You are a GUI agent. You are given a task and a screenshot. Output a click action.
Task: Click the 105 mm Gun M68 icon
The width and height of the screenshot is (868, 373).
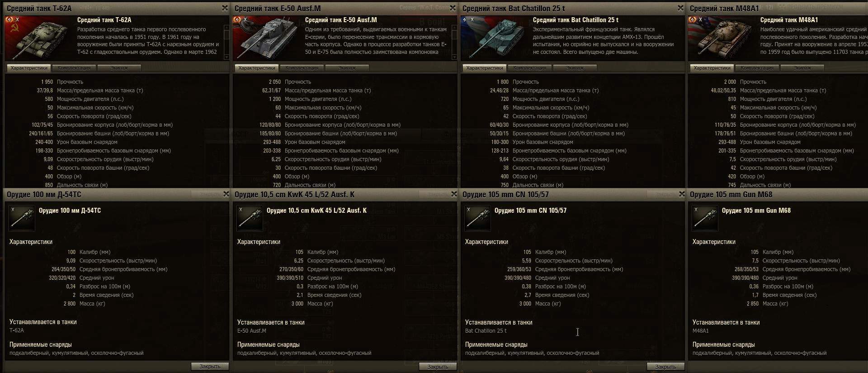point(705,219)
